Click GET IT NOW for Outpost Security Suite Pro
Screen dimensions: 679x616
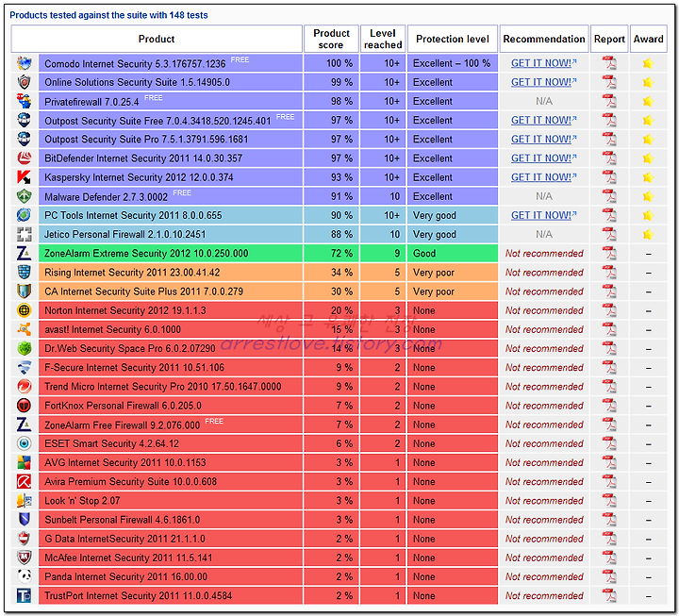pos(544,139)
